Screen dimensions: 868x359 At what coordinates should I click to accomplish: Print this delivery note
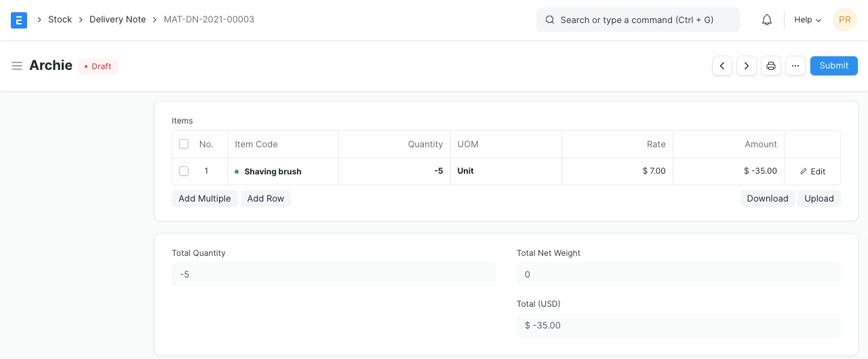pos(771,66)
